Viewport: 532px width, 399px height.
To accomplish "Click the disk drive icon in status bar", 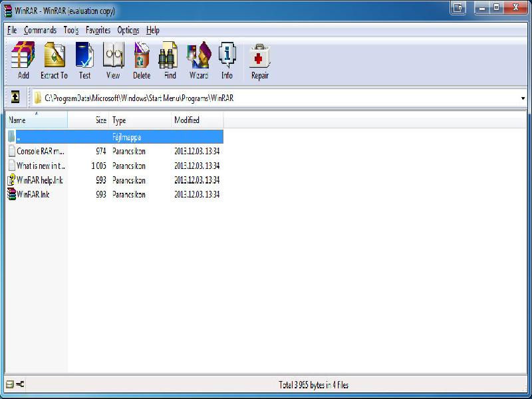I will [10, 384].
